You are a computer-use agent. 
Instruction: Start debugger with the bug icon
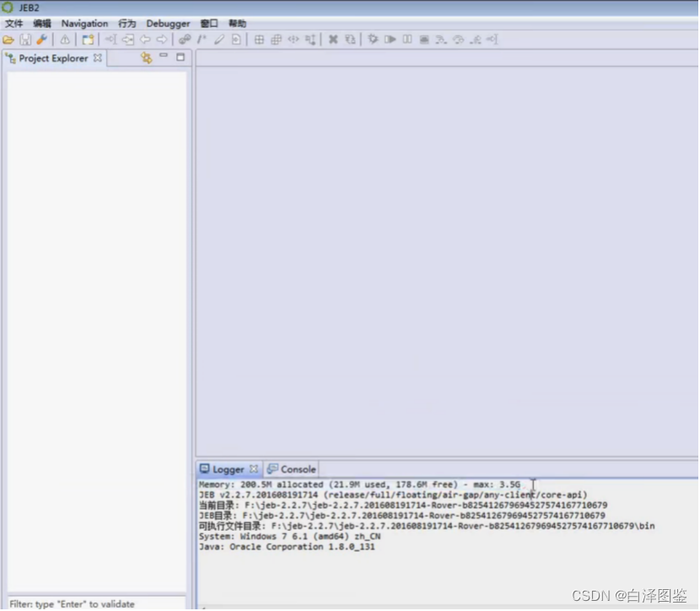[x=373, y=40]
